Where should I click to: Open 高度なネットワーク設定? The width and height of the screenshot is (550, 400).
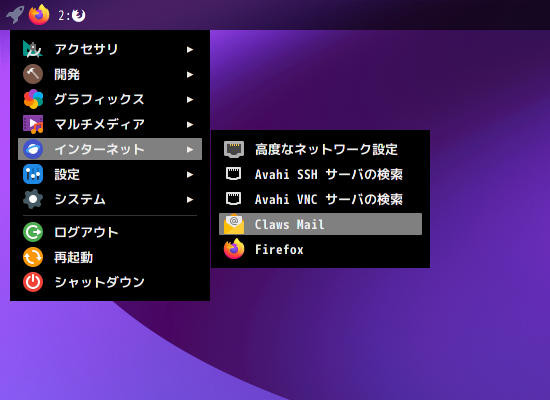click(320, 149)
